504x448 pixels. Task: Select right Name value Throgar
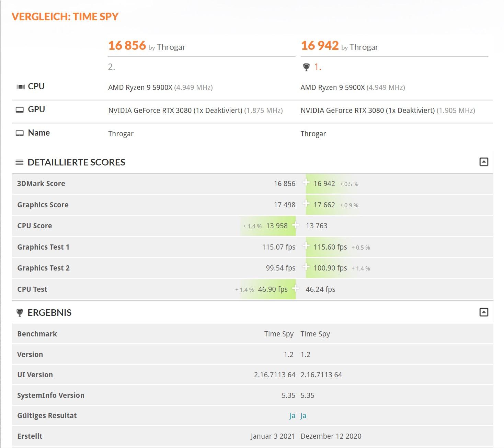313,134
